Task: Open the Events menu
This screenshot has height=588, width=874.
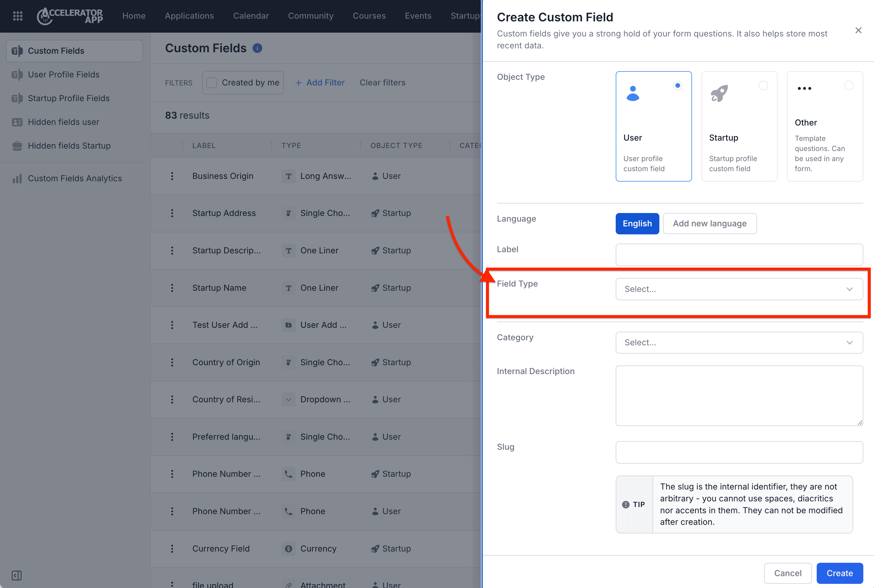Action: 418,16
